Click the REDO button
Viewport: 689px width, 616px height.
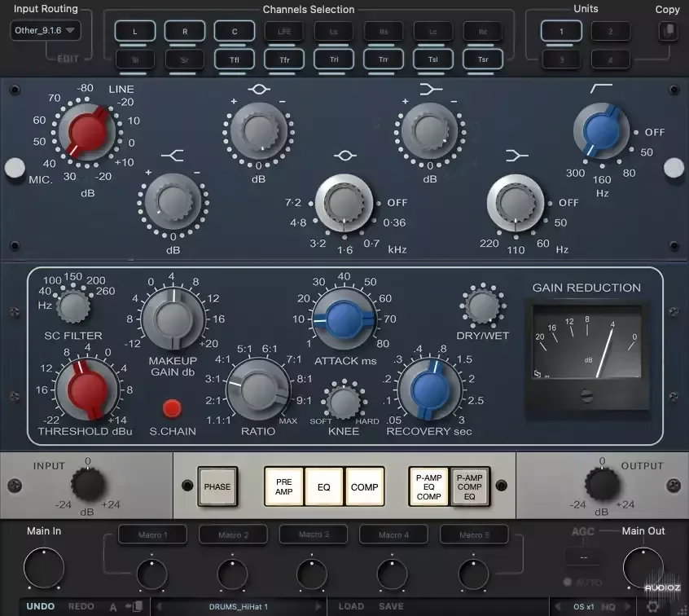pos(81,606)
